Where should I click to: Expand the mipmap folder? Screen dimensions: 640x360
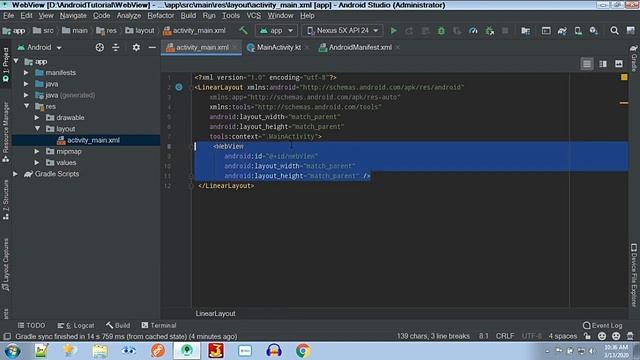37,151
